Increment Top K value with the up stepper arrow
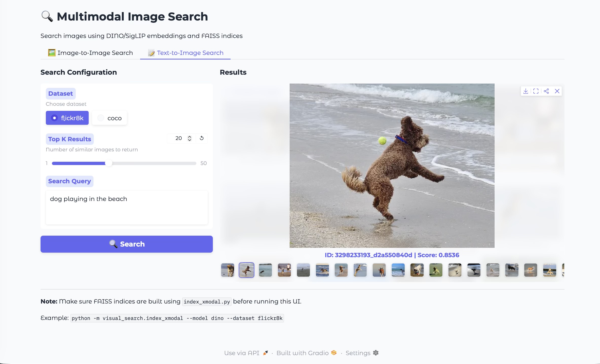This screenshot has height=364, width=600. [190, 137]
